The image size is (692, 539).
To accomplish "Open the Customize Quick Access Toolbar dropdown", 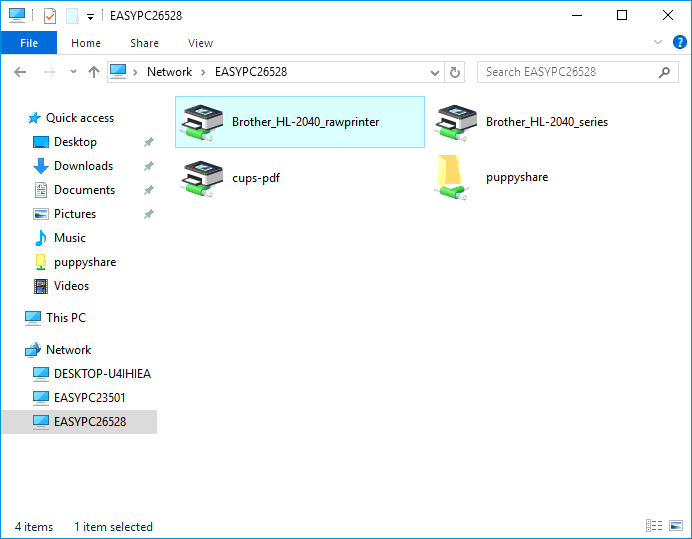I will (90, 17).
